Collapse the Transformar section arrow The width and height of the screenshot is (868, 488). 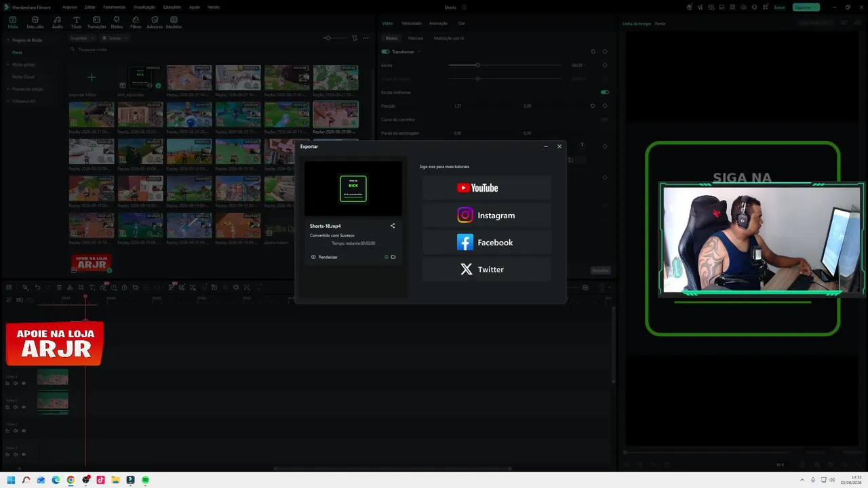tap(419, 52)
